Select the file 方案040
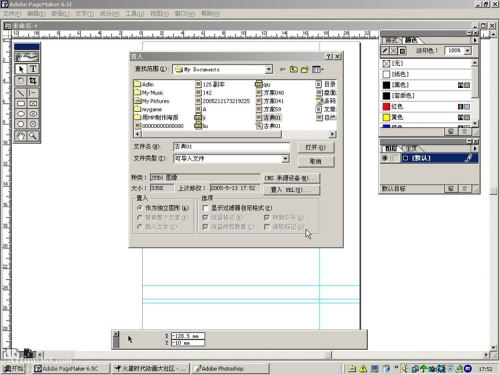The height and width of the screenshot is (375, 500). [x=270, y=93]
